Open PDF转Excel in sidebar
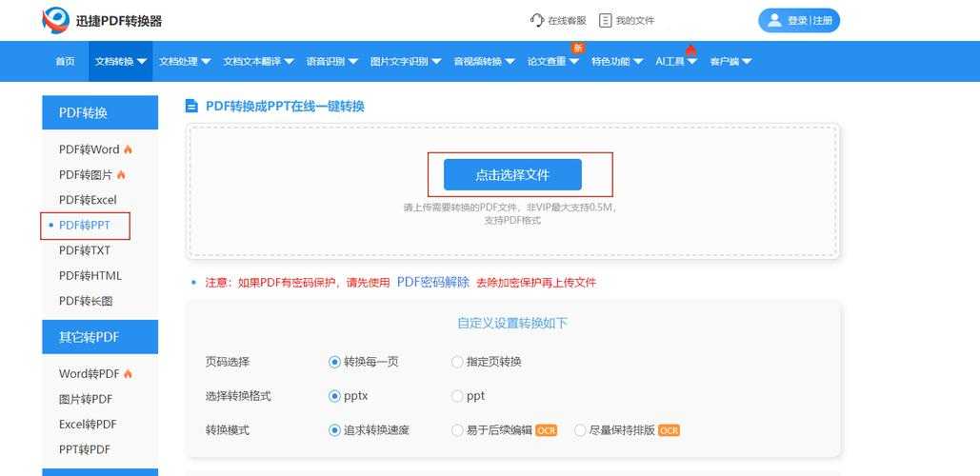Viewport: 980px width, 476px height. [x=88, y=200]
